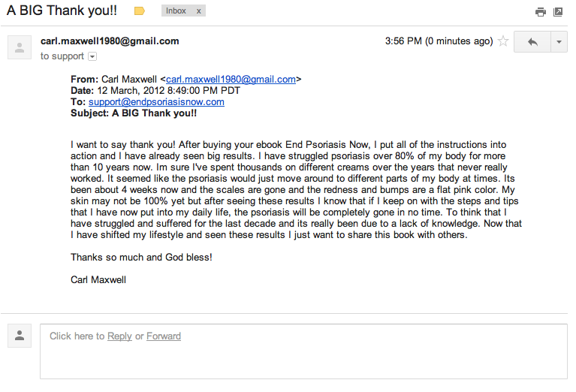Image resolution: width=576 pixels, height=392 pixels.
Task: Star this message from Carl Maxwell
Action: pos(503,42)
